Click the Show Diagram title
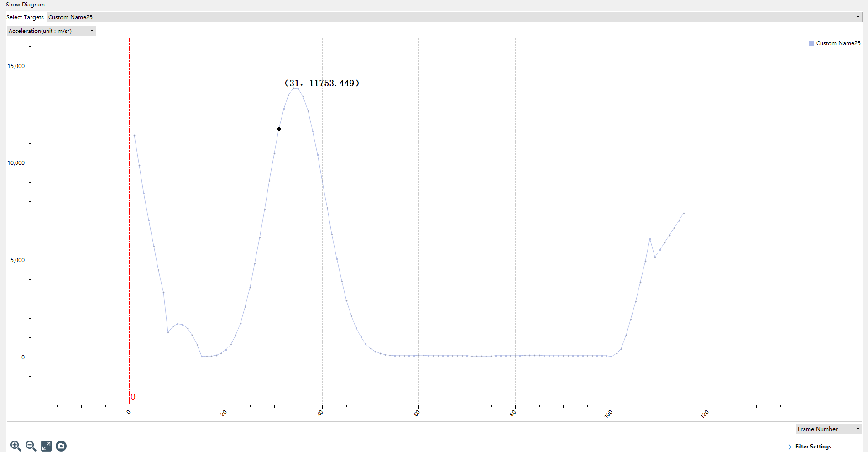The height and width of the screenshot is (452, 868). tap(26, 5)
